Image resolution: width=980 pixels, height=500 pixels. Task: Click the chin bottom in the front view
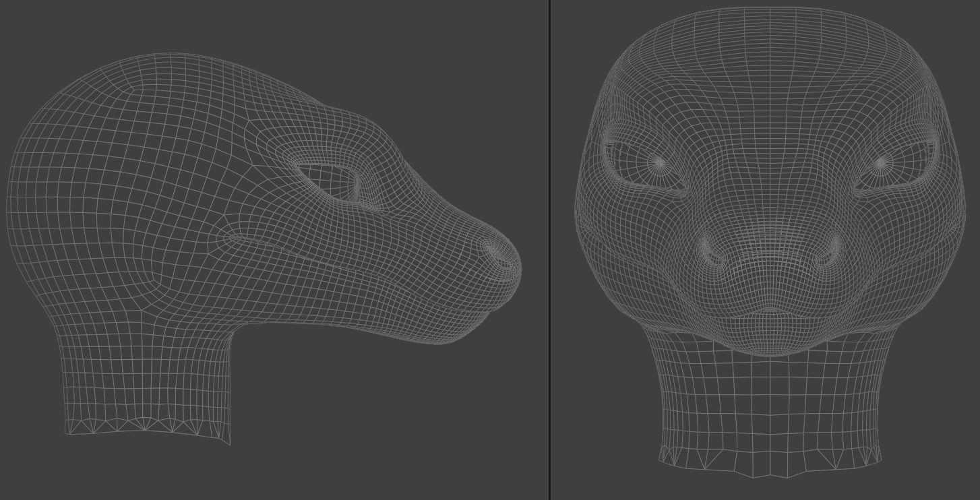click(770, 350)
